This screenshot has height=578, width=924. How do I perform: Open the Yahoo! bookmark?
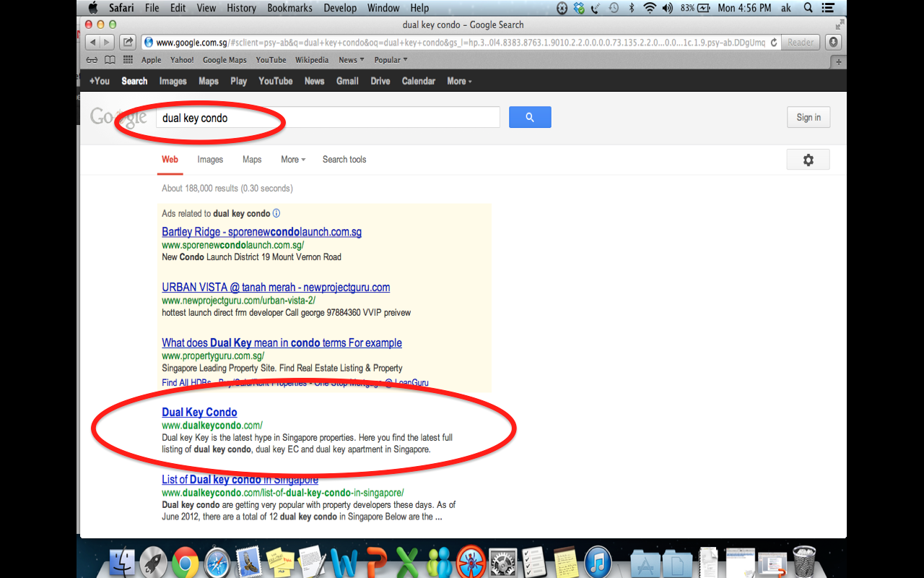[182, 60]
